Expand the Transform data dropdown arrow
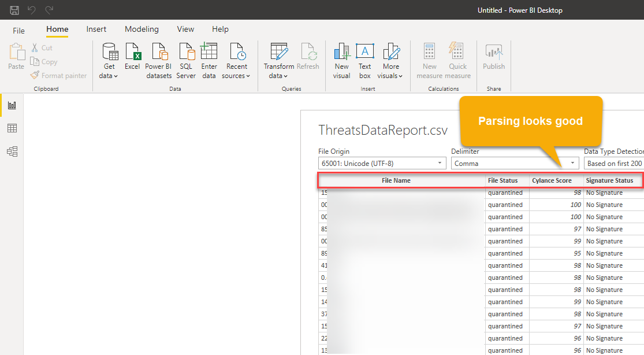Screen dimensions: 644x355 (x=285, y=76)
